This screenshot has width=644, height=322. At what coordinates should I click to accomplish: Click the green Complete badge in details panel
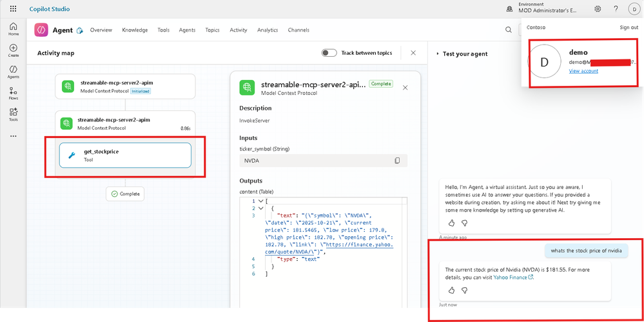click(381, 84)
